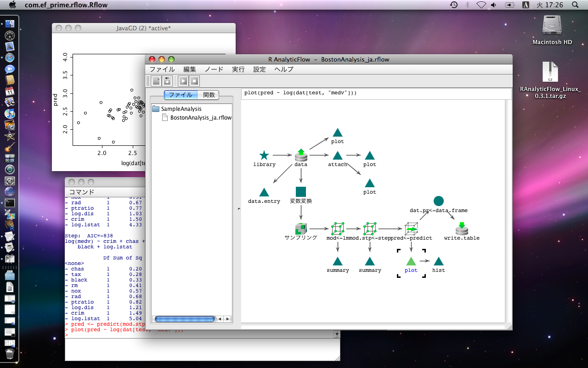Select the plot node above attach
The image size is (588, 368).
(x=338, y=132)
